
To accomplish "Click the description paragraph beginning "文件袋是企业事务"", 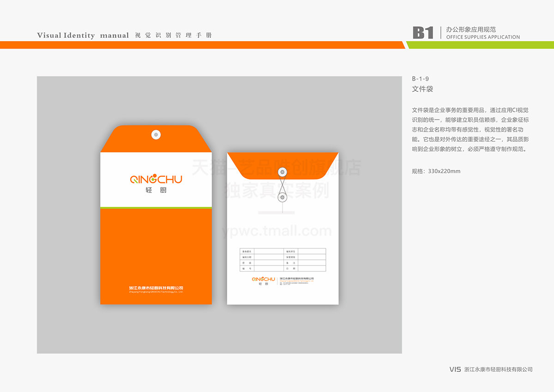I will click(470, 130).
